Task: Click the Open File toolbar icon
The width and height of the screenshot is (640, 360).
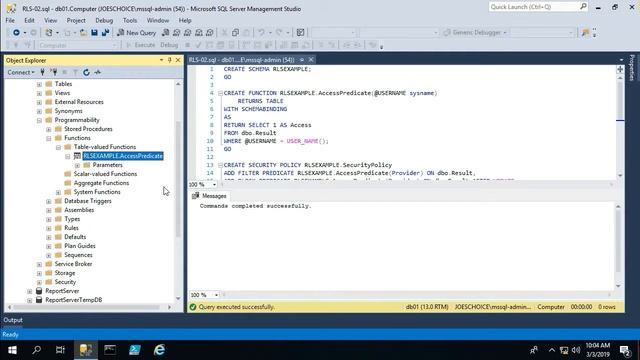Action: tap(83, 32)
